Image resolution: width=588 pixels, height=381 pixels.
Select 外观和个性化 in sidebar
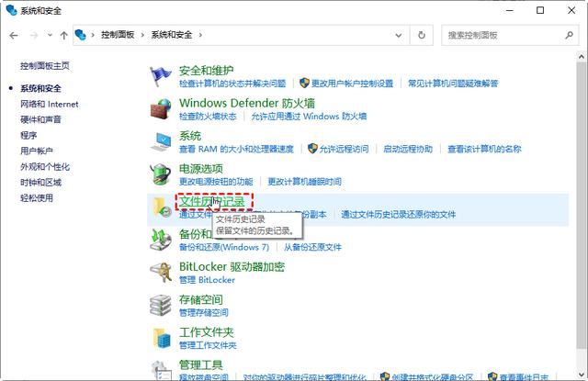45,167
